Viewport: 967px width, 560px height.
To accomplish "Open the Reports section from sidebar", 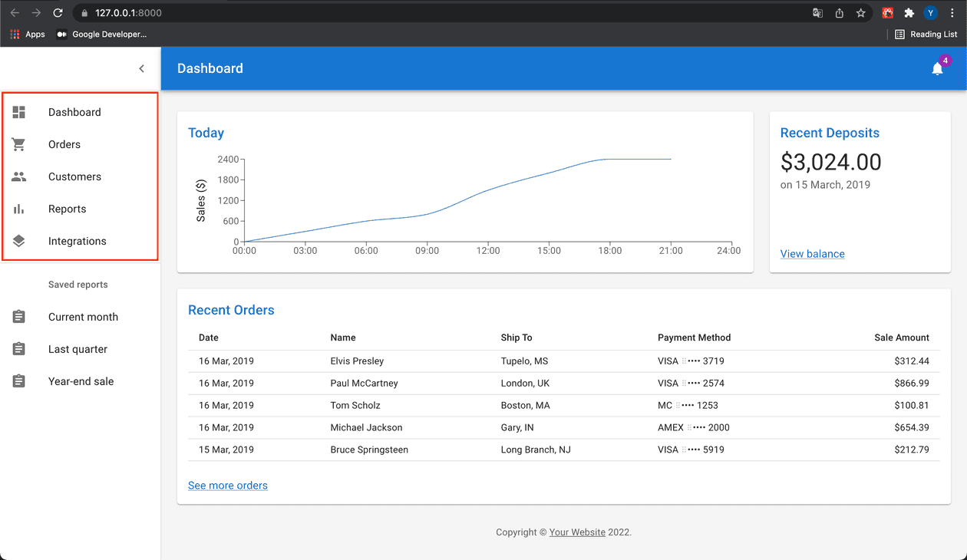I will click(67, 209).
